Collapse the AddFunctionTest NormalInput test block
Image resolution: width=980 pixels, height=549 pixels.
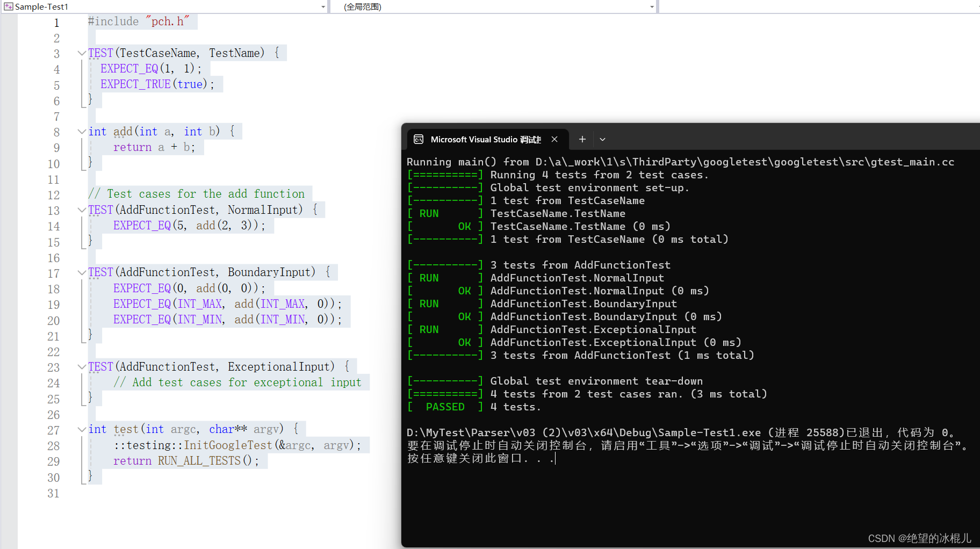click(81, 210)
